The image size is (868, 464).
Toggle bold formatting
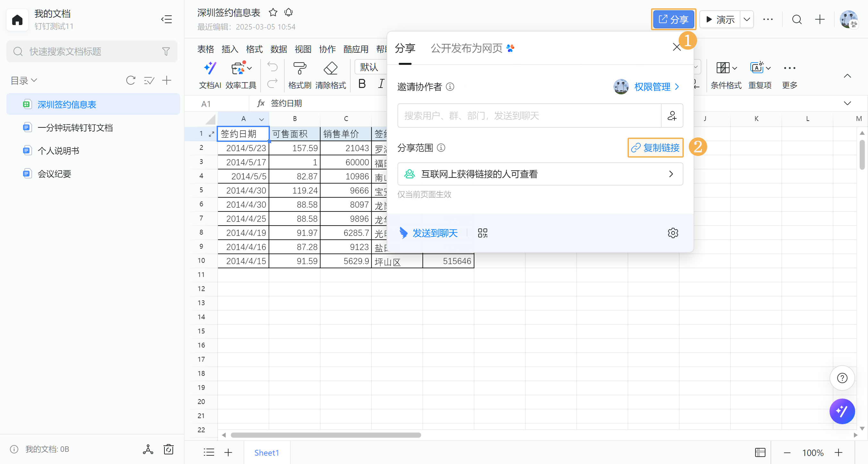point(362,84)
